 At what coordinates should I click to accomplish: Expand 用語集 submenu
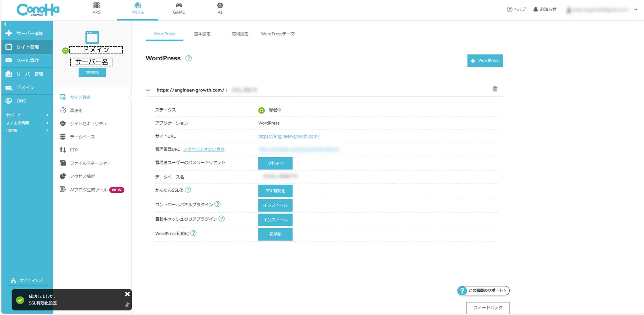[x=27, y=130]
